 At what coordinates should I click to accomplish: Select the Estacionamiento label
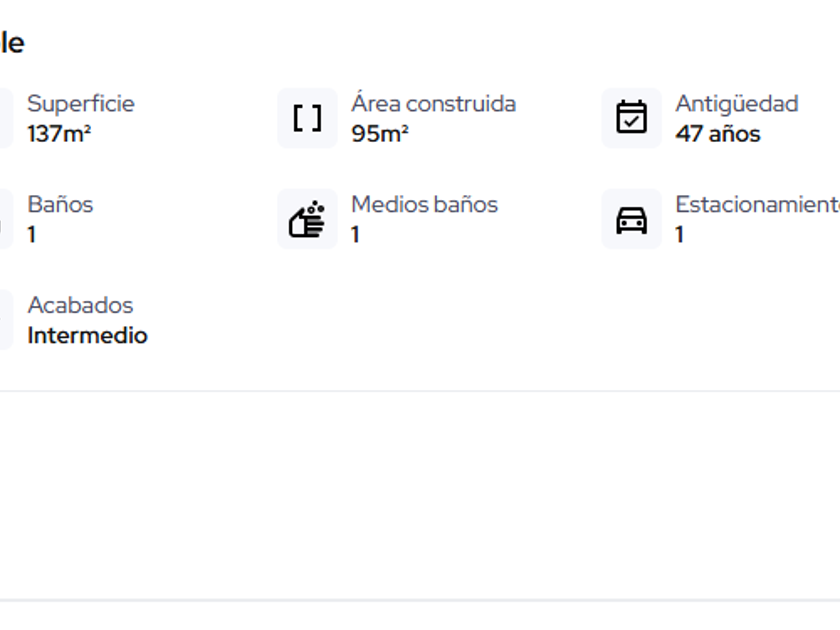click(x=756, y=205)
